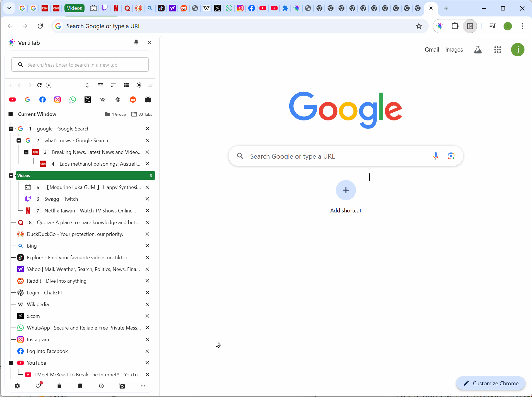Click the Reddit shortcut icon in VertiTab

[x=133, y=100]
